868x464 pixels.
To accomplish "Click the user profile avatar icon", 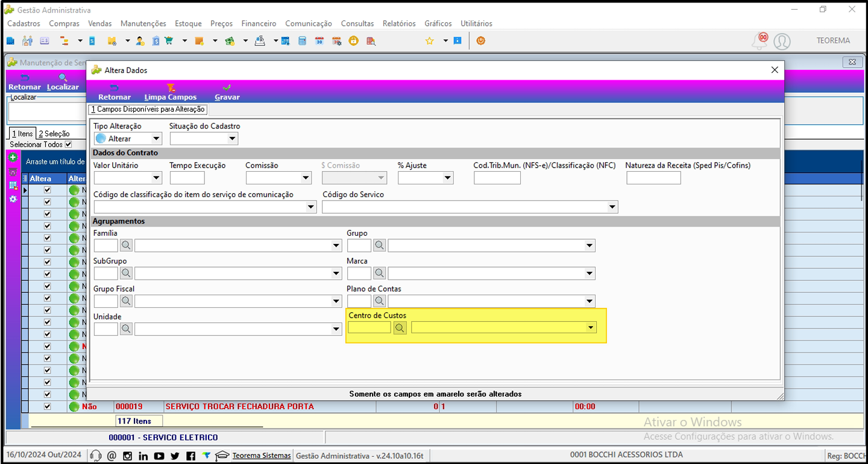I will (782, 41).
